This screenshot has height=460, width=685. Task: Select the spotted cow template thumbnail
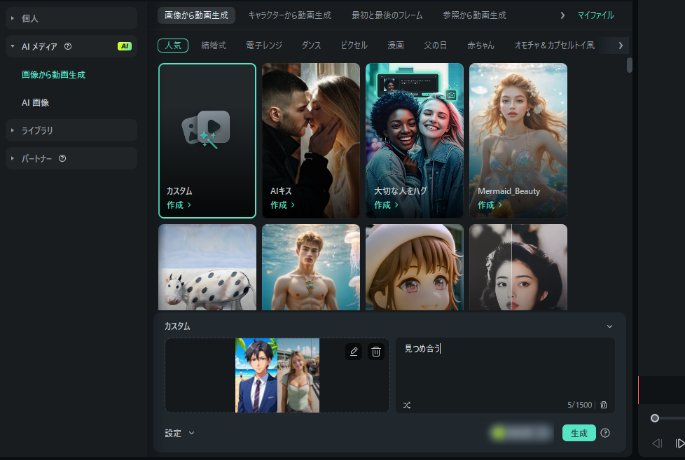(x=207, y=267)
